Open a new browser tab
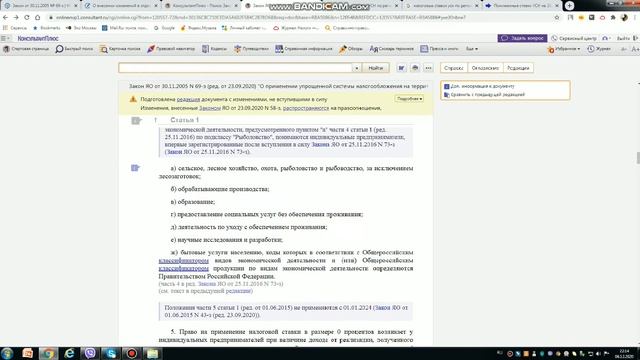640x360 pixels. click(569, 6)
